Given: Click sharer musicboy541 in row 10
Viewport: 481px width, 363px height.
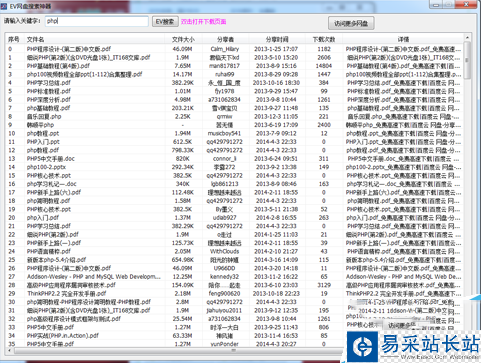Looking at the screenshot, I should (x=225, y=133).
